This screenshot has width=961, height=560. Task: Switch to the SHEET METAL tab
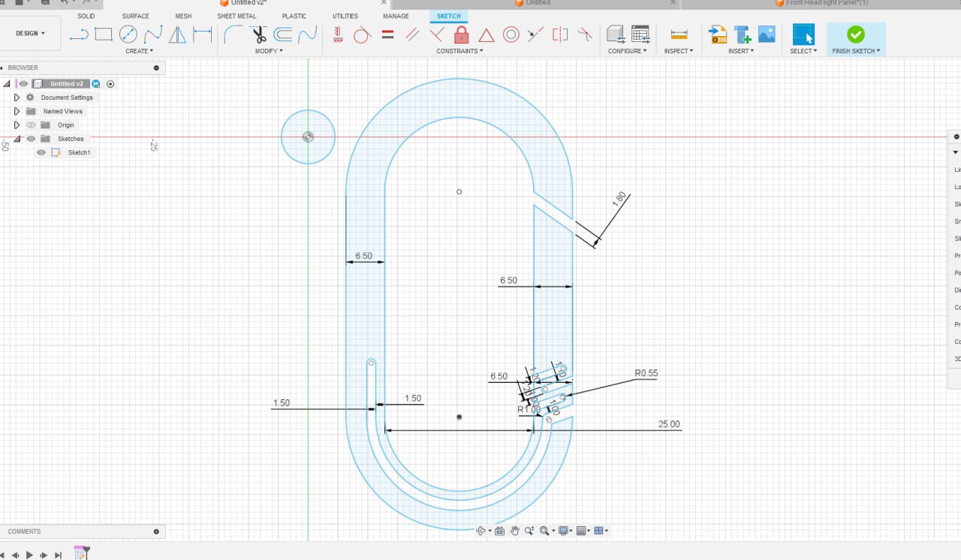[x=236, y=16]
